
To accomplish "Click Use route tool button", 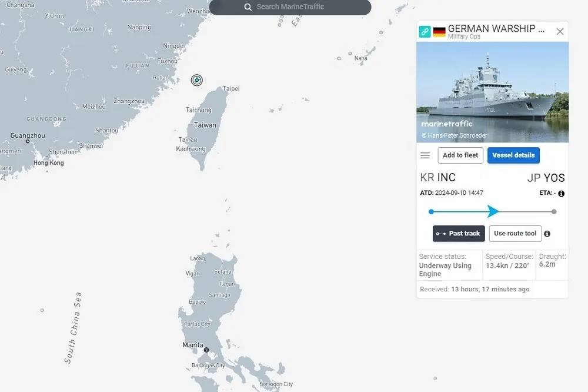I will (515, 234).
